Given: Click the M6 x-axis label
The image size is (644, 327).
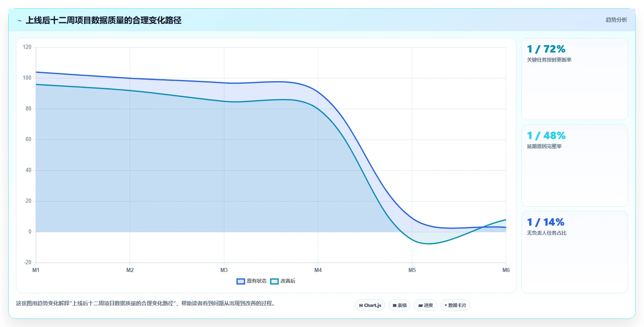Looking at the screenshot, I should [x=506, y=270].
